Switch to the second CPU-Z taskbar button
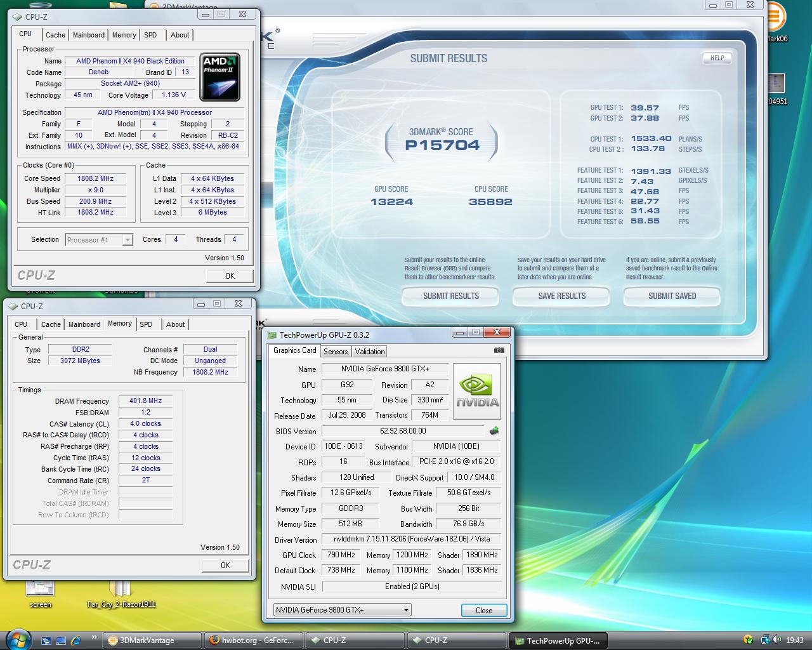812x650 pixels. click(457, 640)
